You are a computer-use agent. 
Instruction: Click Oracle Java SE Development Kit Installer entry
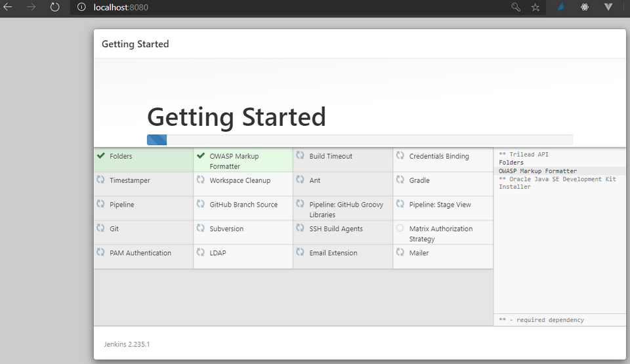557,183
